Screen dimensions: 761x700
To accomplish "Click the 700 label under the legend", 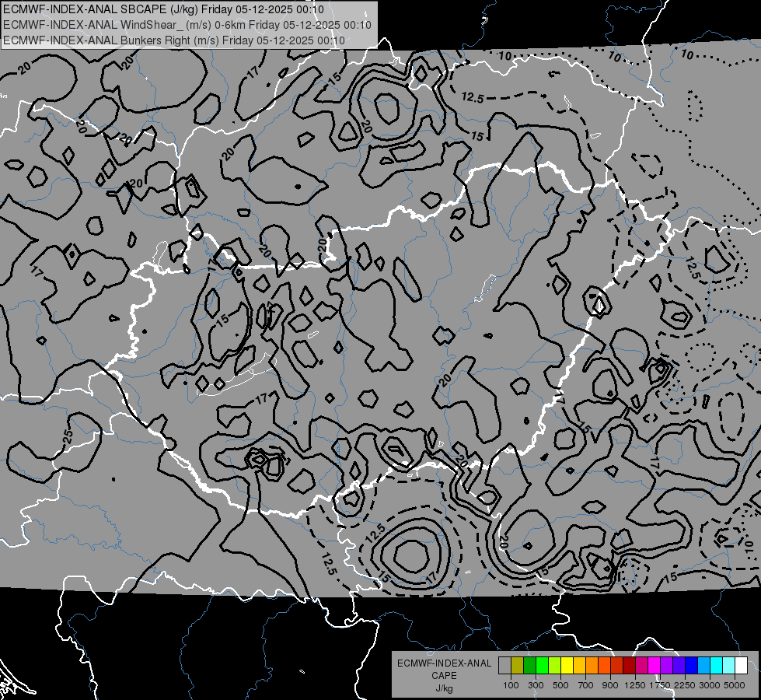I will pos(586,685).
